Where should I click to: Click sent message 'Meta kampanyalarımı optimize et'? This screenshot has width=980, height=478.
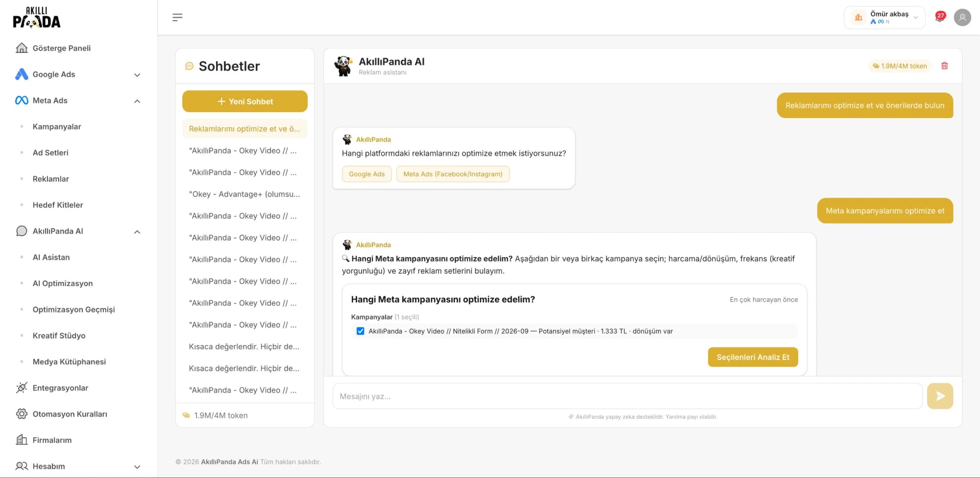tap(885, 211)
